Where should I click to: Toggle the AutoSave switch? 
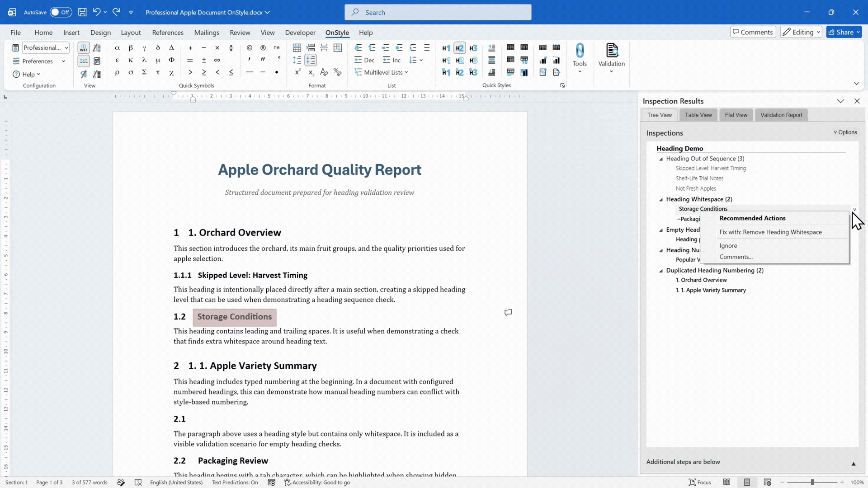[x=61, y=12]
